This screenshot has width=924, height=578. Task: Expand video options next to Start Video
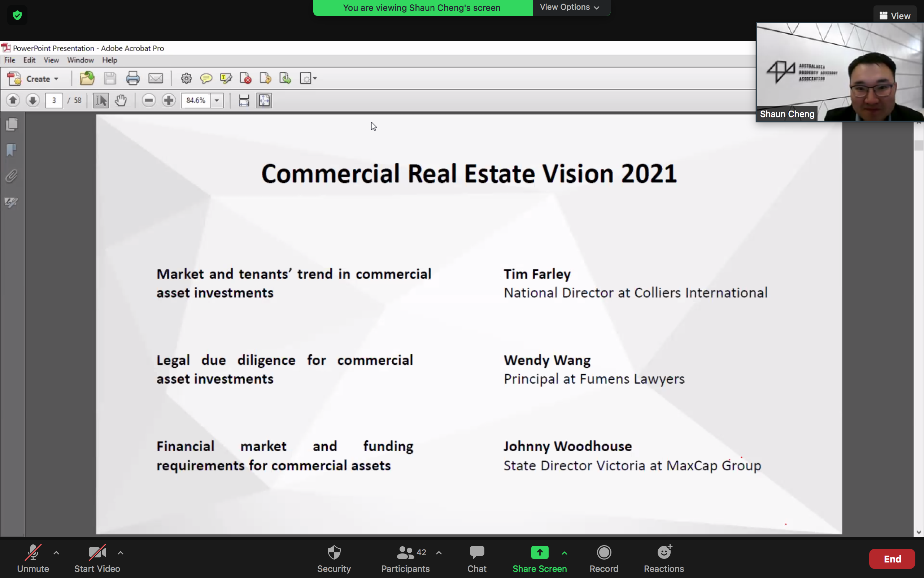121,552
